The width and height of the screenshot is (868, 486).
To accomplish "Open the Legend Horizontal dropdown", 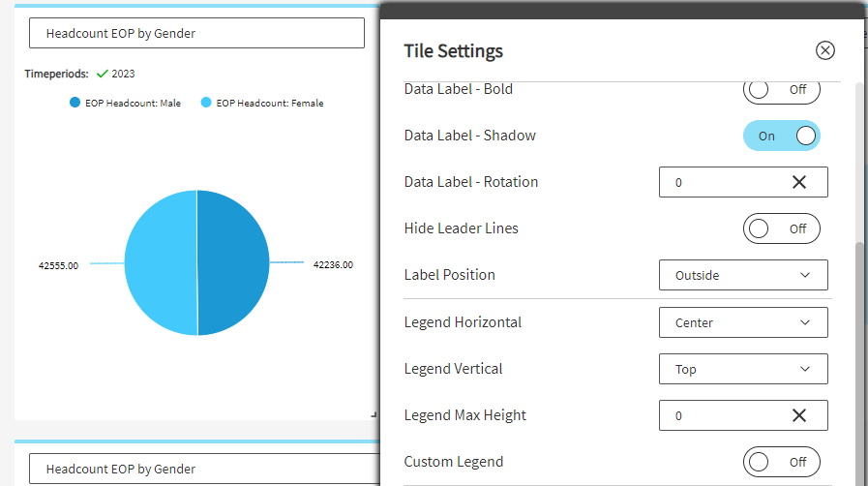I will tap(742, 322).
